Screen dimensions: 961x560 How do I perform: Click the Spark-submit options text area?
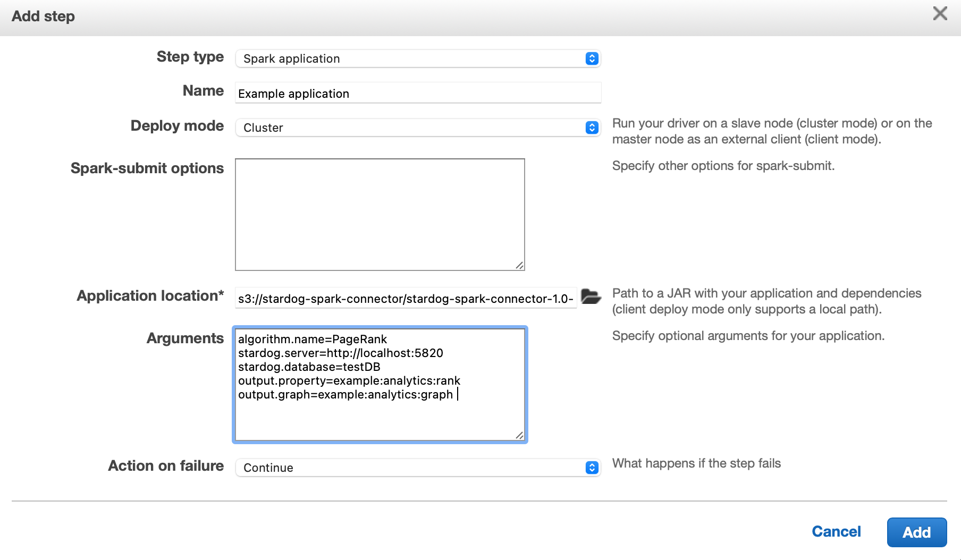[x=379, y=213]
